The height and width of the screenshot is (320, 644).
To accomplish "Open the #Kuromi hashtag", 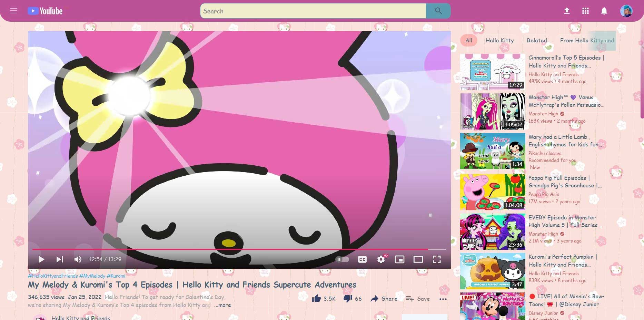I will tap(116, 276).
